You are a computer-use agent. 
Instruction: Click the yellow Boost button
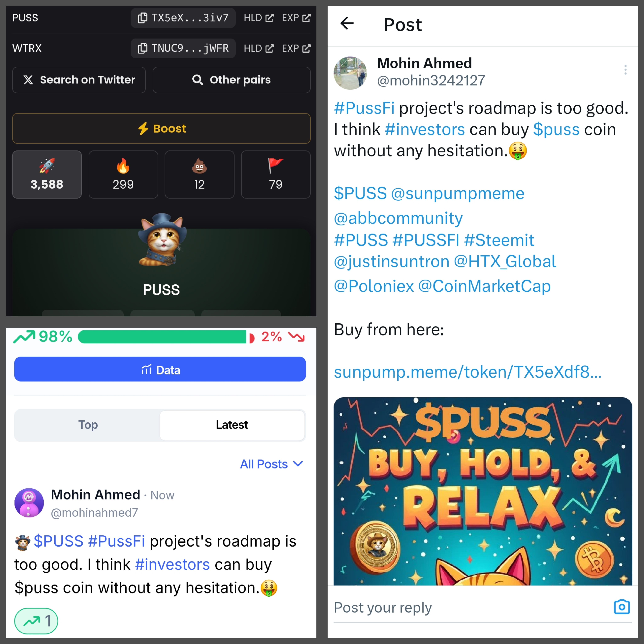161,128
